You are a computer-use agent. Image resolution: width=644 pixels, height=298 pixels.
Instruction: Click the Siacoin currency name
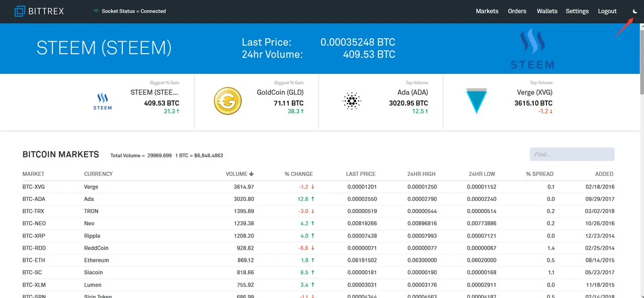pyautogui.click(x=94, y=272)
